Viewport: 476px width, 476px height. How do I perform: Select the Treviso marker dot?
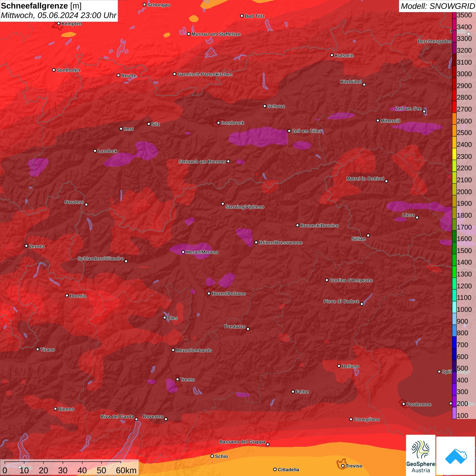(343, 466)
